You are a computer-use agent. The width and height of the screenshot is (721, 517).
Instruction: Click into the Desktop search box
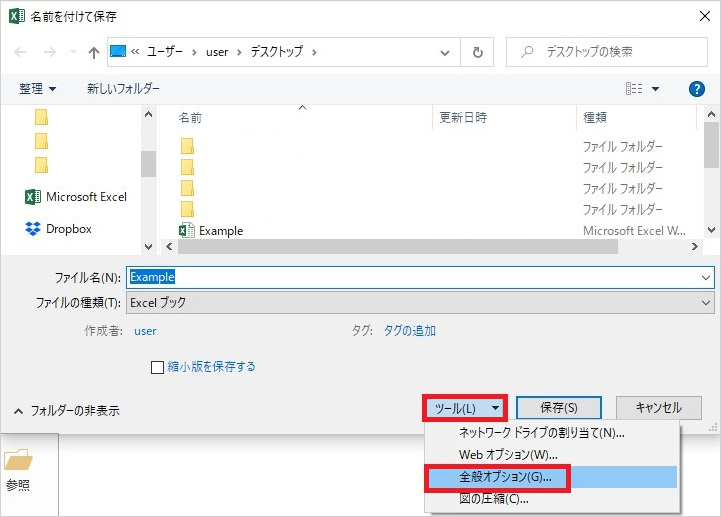click(x=607, y=52)
